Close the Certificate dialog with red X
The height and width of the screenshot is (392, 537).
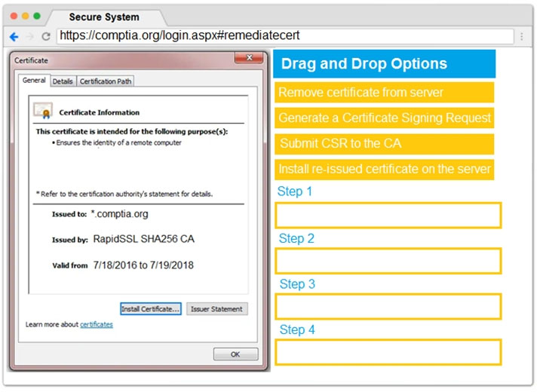click(249, 58)
